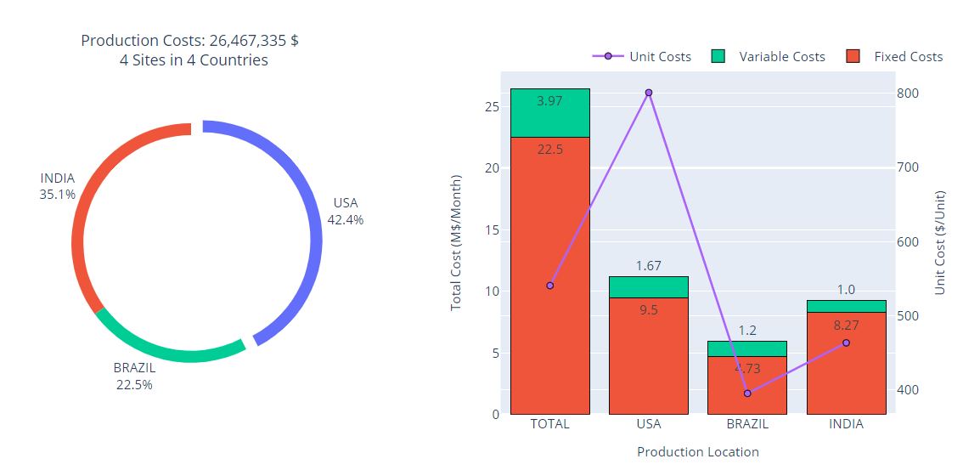Click the red Fixed Costs legend swatch
980x470 pixels.
854,57
